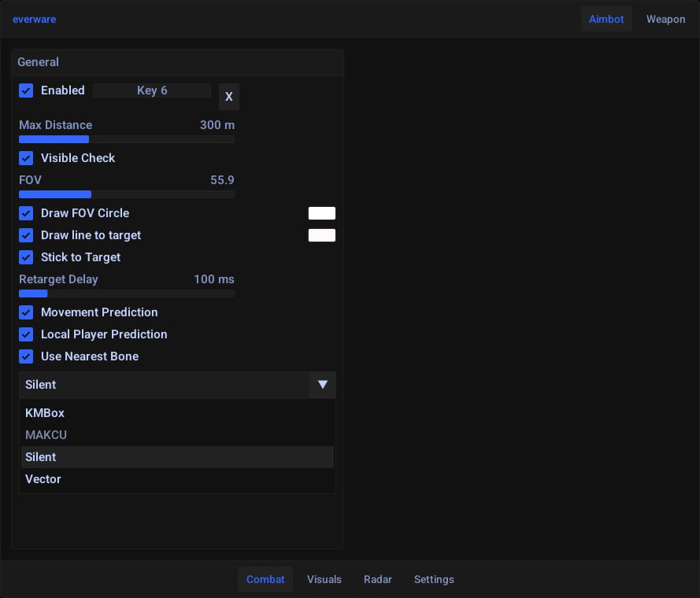The height and width of the screenshot is (598, 700).
Task: Disable the Stick to Target checkbox
Action: click(26, 257)
